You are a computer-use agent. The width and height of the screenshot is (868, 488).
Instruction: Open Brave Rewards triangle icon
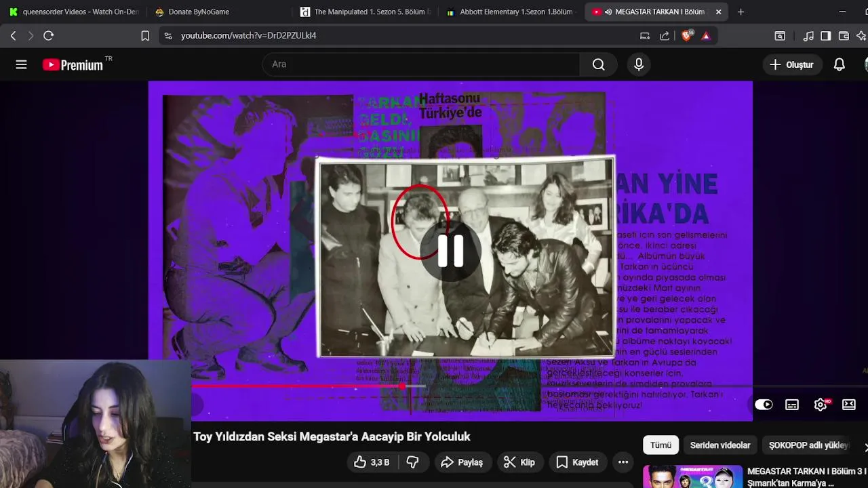point(706,36)
